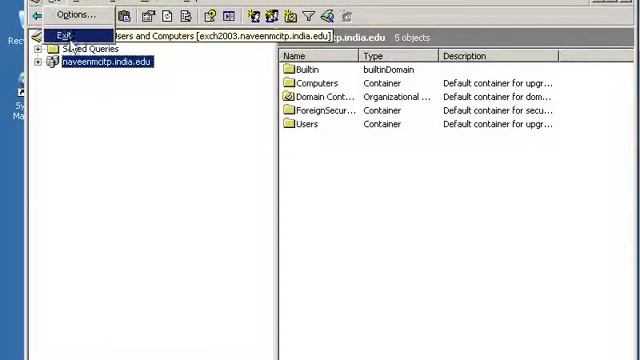Click the Saved Queries folder icon
This screenshot has width=640, height=360.
pyautogui.click(x=53, y=49)
